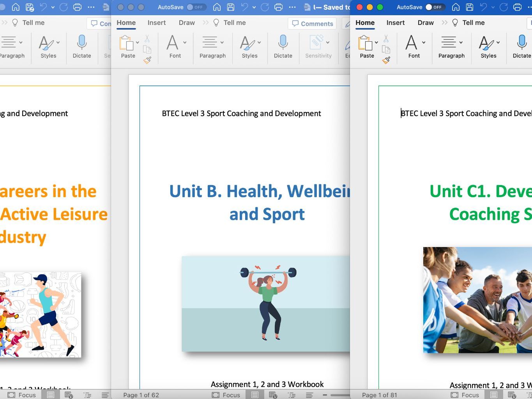This screenshot has width=532, height=399.
Task: Open the Undo history dropdown in Unit B window
Action: (254, 7)
